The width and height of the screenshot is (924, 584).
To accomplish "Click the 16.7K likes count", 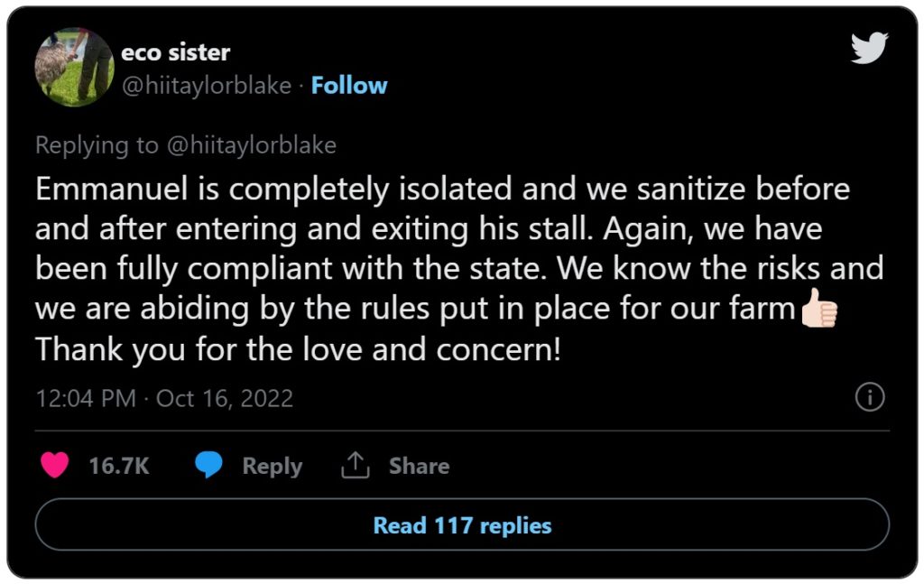I will pos(119,466).
